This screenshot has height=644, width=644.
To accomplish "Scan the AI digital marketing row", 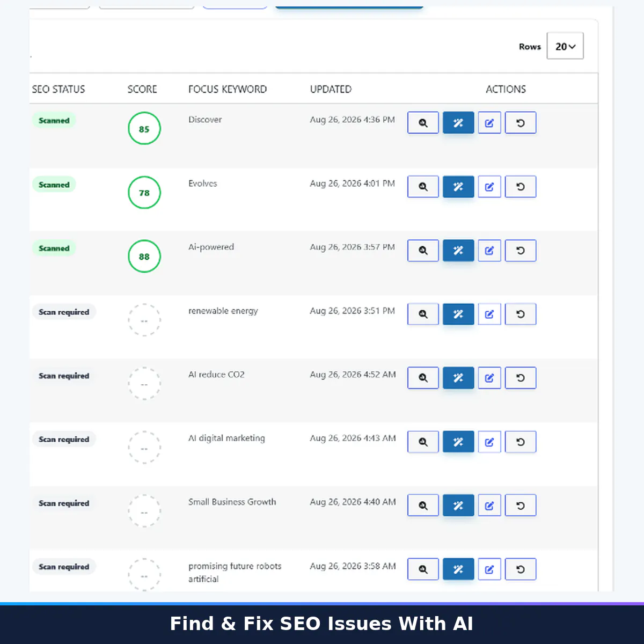I will (x=423, y=442).
